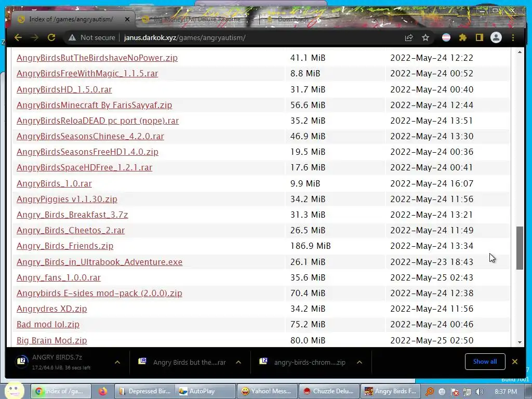Click the magnifier tray icon
Image resolution: width=532 pixels, height=399 pixels.
tap(430, 392)
